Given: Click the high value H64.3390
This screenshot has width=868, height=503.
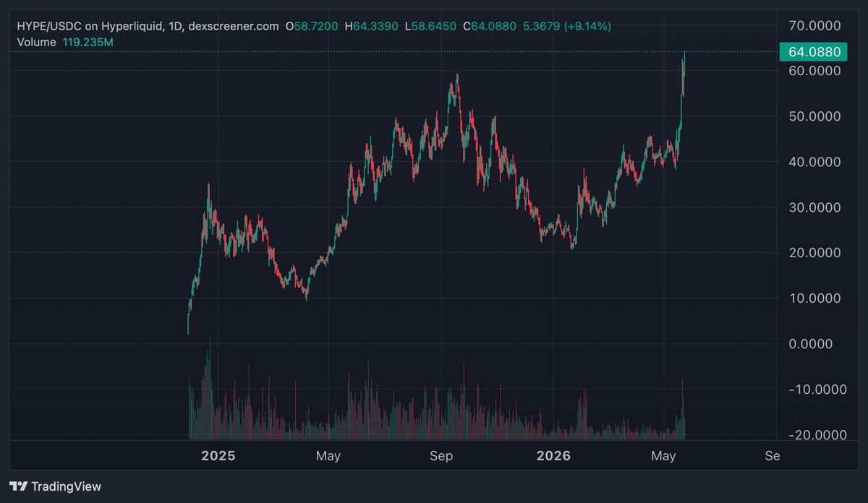Looking at the screenshot, I should click(x=372, y=26).
